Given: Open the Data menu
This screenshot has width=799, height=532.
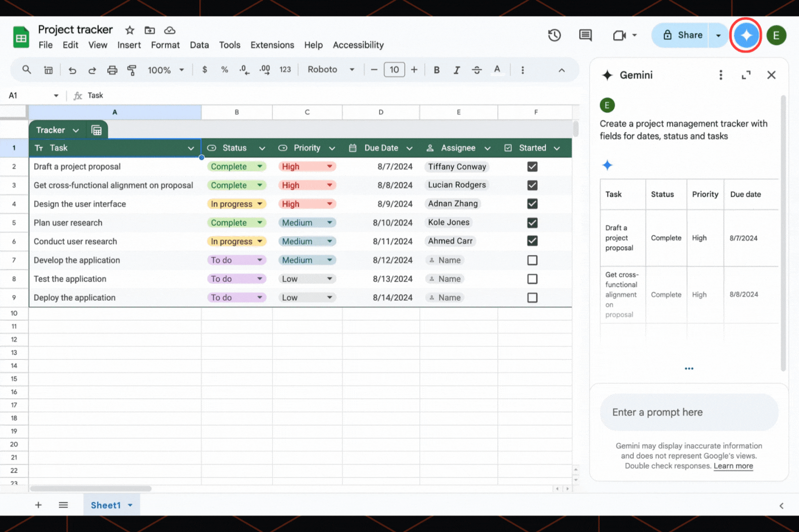Looking at the screenshot, I should point(199,45).
